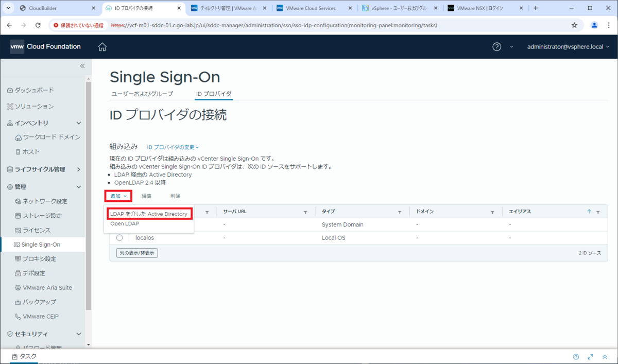Open ワークロード ドメイン in the sidebar
The height and width of the screenshot is (364, 618).
pyautogui.click(x=48, y=137)
